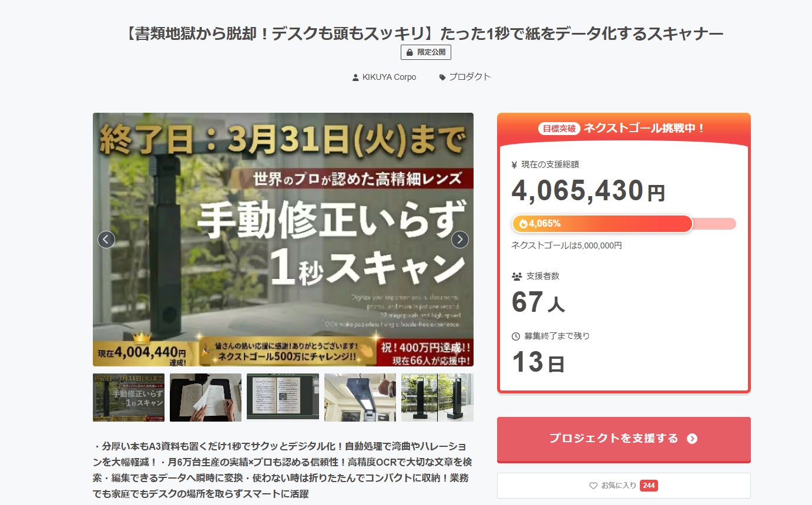Click the clock icon next to 募集終了まで残り

coord(516,336)
